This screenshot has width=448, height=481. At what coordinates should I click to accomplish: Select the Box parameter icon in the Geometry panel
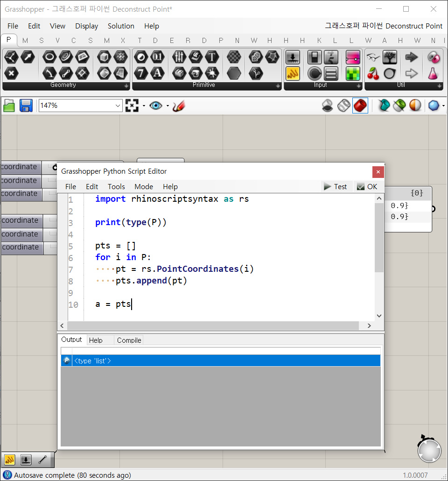pos(104,57)
